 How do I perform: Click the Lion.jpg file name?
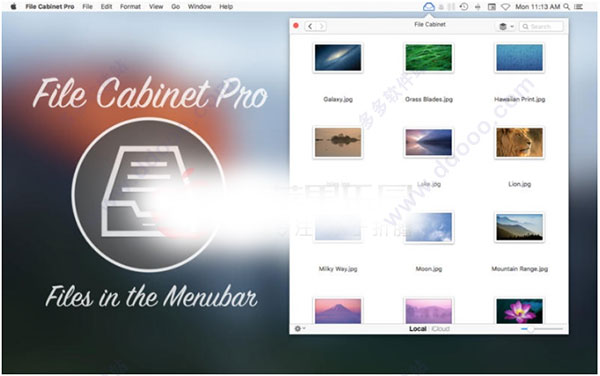pyautogui.click(x=519, y=184)
